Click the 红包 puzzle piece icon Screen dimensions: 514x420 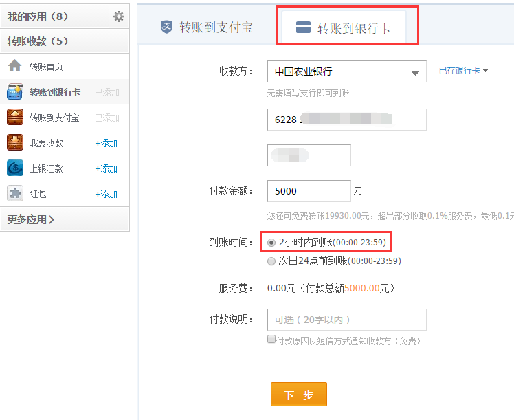(x=15, y=193)
